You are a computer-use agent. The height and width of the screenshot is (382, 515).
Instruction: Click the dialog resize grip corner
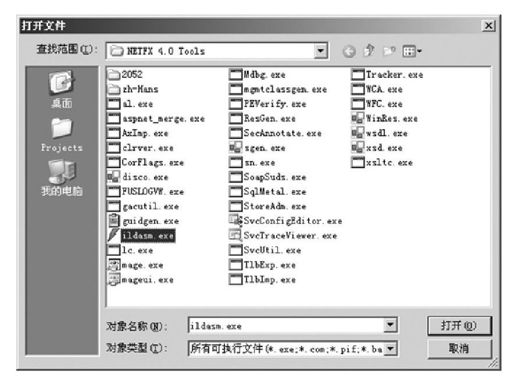pos(494,363)
